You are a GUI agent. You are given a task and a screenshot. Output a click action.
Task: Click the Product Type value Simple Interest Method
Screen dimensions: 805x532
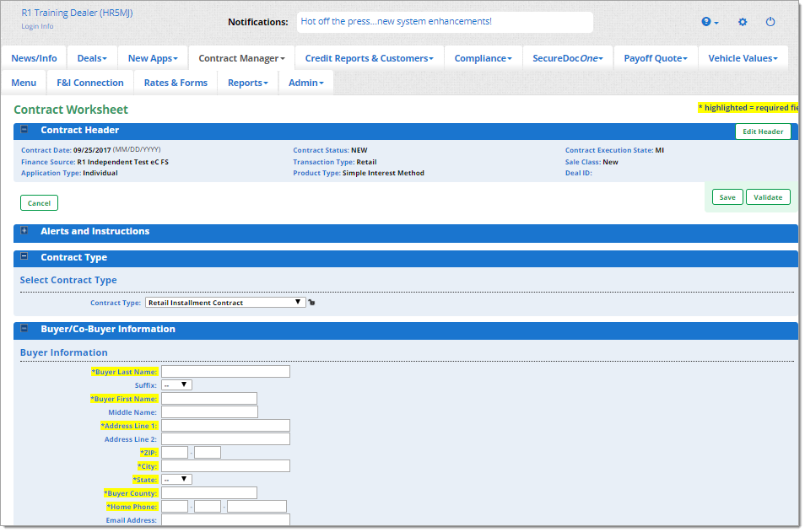pos(383,173)
